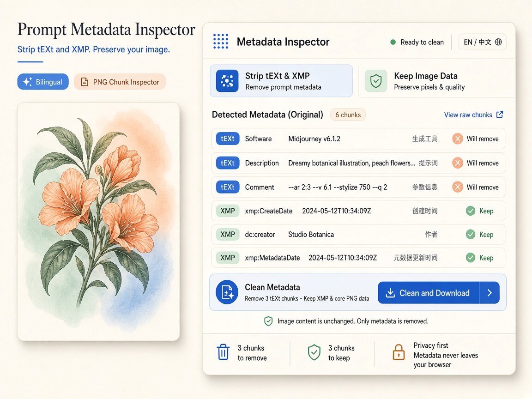
Task: Select the Strip tEXt & XMP mode tab
Action: (281, 81)
